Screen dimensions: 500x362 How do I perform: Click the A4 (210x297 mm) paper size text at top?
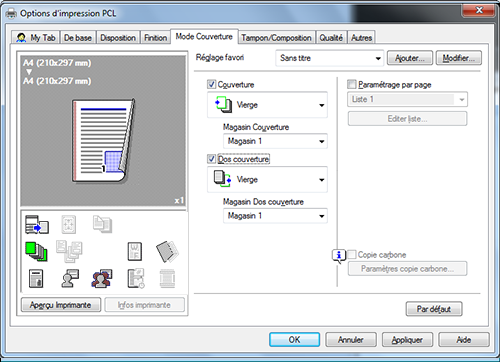pyautogui.click(x=57, y=63)
